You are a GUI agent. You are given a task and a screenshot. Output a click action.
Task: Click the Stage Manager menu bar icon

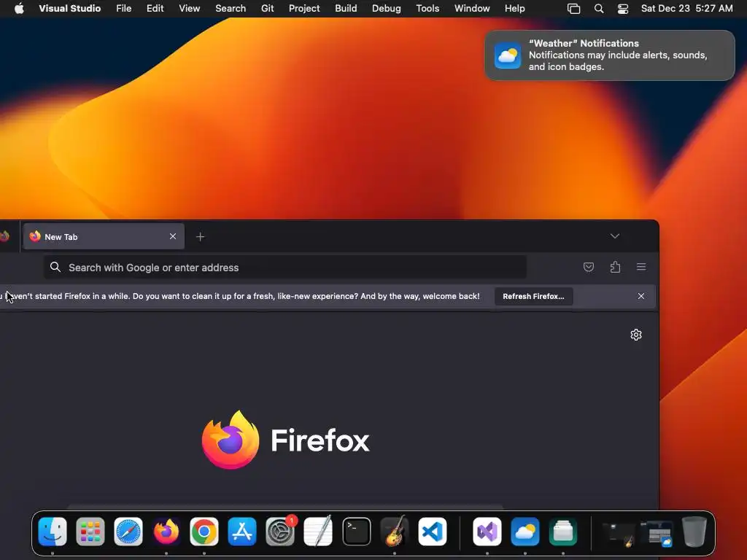pos(573,9)
